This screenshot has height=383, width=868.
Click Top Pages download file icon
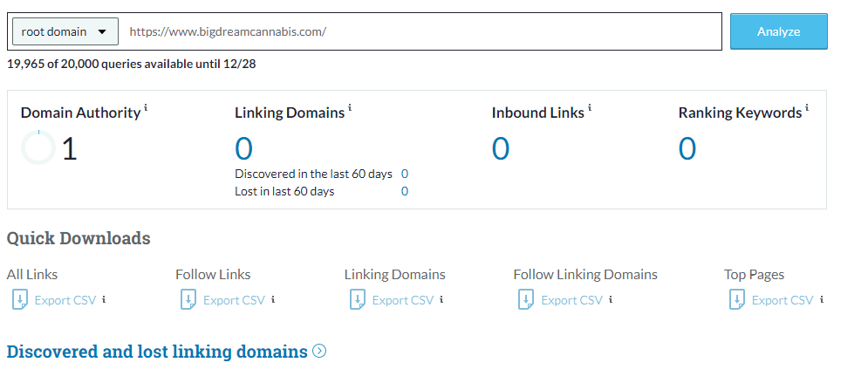(737, 300)
